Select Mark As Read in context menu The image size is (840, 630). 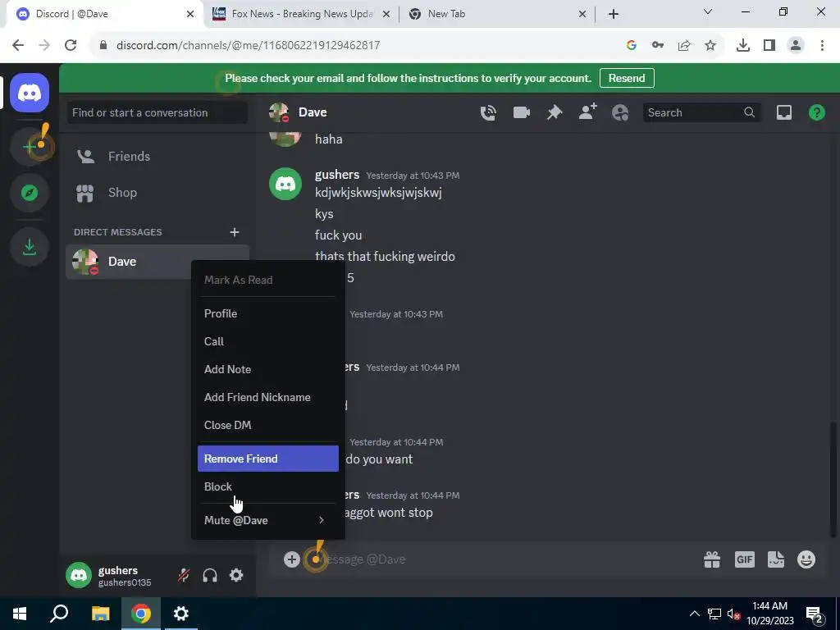268,280
